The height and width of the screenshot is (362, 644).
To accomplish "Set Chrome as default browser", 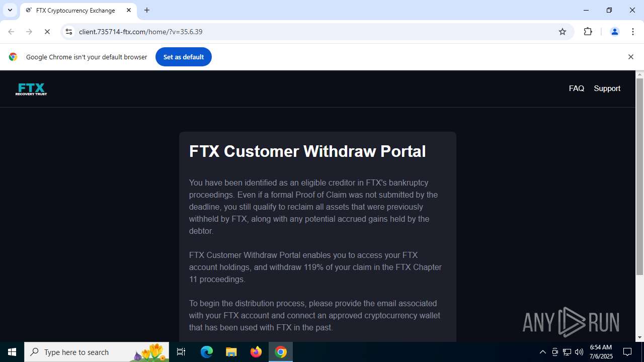I will click(x=184, y=57).
